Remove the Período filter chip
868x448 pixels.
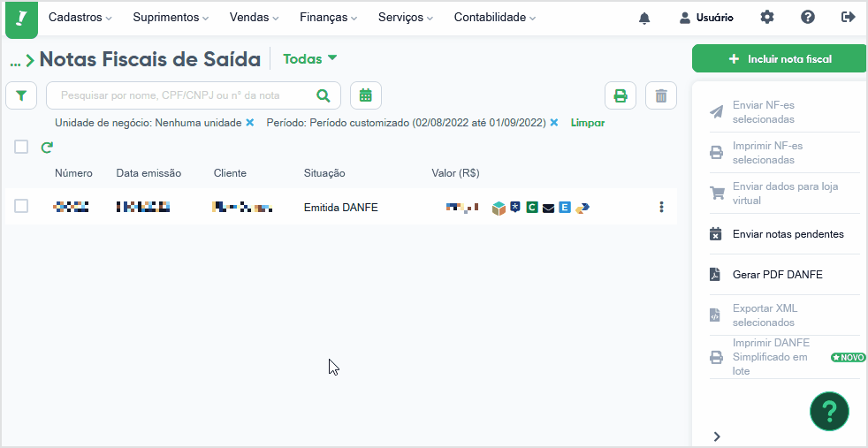(553, 123)
